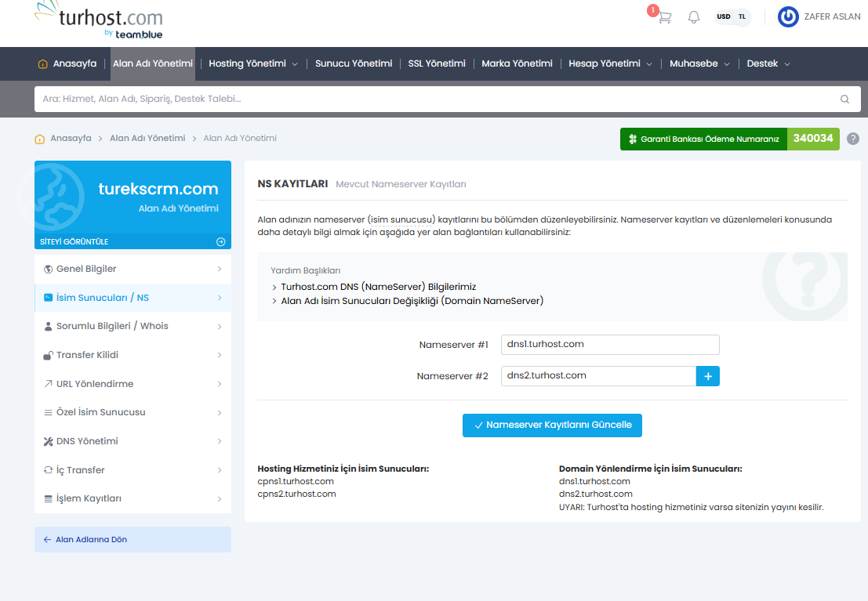Screen dimensions: 868x601
Task: Click the turhost.com logo
Action: pos(99,20)
